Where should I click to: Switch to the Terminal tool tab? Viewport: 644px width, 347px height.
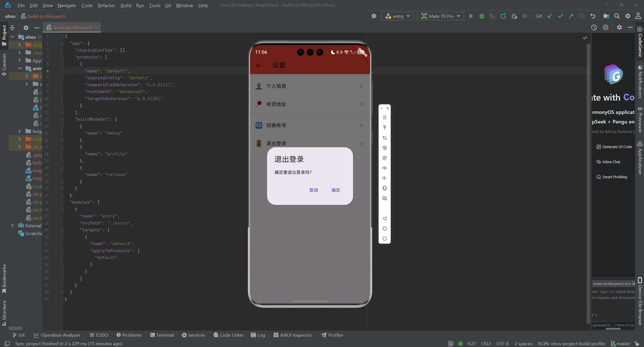[x=162, y=335]
